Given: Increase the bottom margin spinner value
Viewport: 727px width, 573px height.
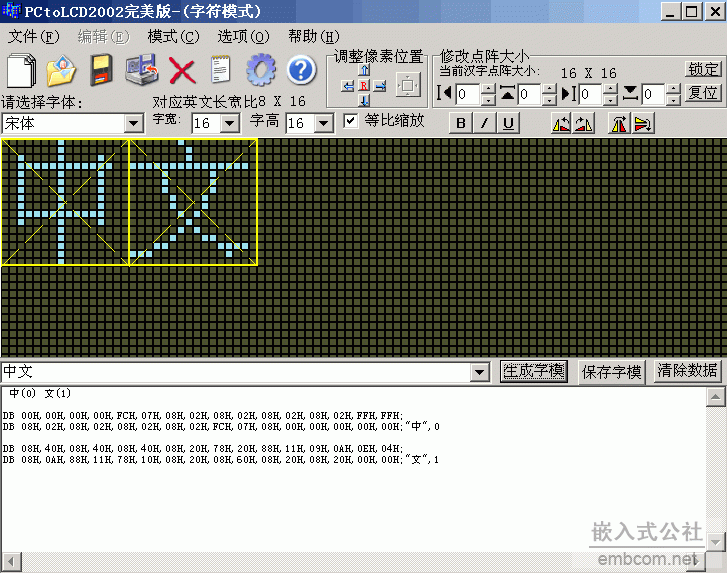Looking at the screenshot, I should coord(674,89).
